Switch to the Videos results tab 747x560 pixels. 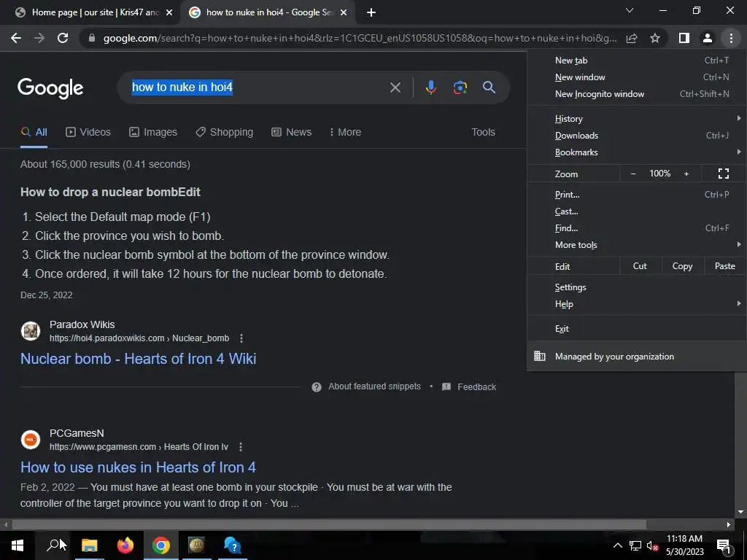point(88,132)
